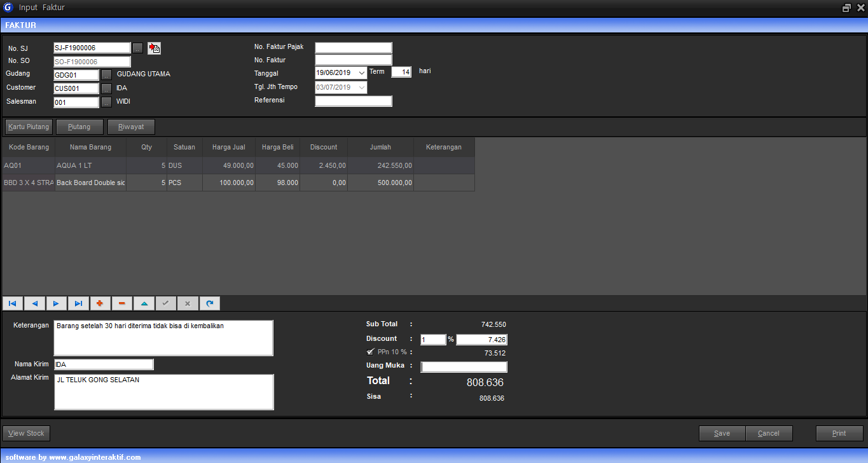Open View Stock
The image size is (868, 463).
point(26,433)
